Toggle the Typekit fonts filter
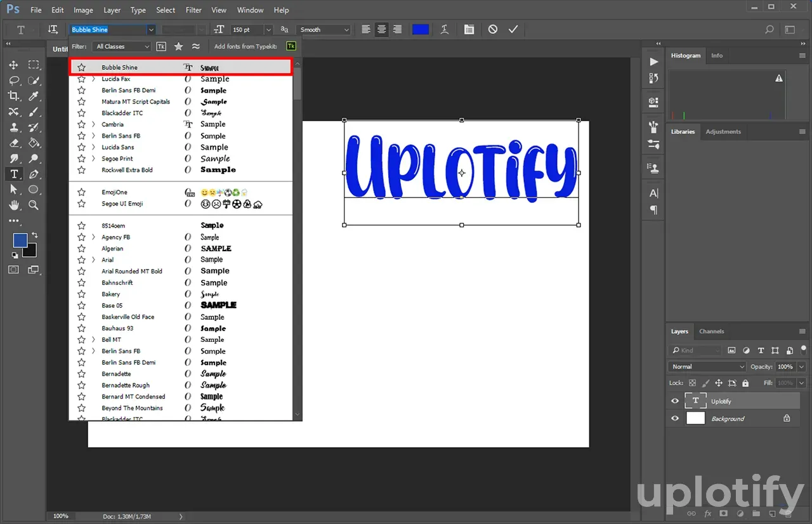The image size is (812, 524). tap(161, 46)
